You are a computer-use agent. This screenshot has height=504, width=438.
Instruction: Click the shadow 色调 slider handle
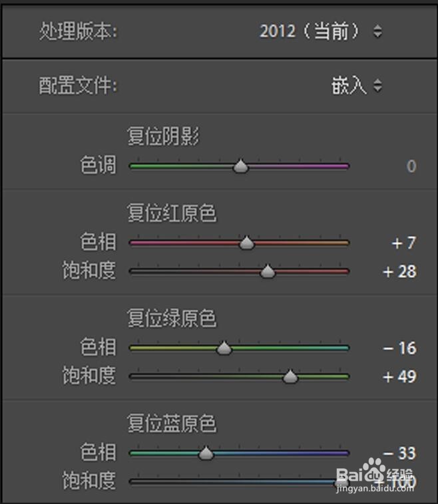coord(241,167)
